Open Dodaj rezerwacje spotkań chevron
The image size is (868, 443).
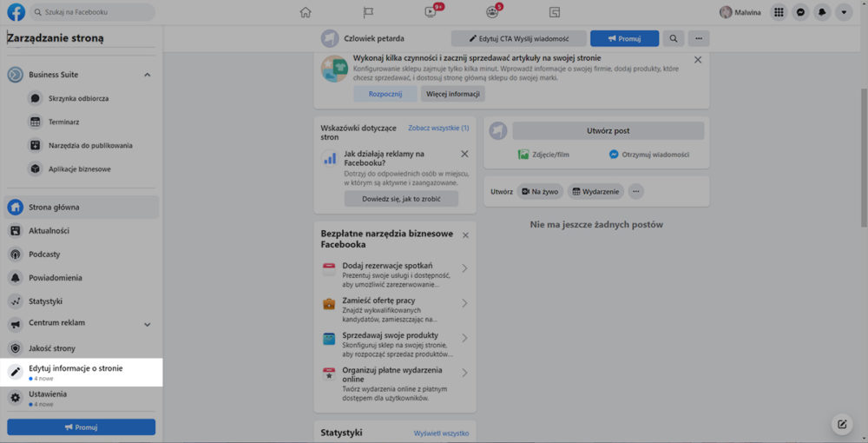[x=464, y=268]
